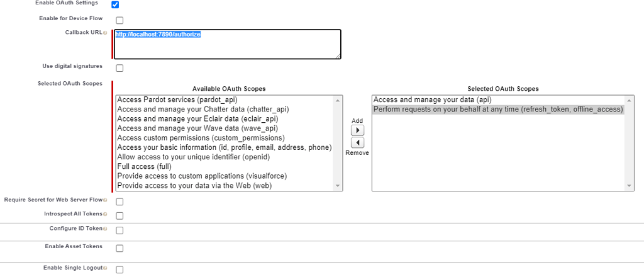
Task: Select Allow access to your unique identifier (openid)
Action: tap(194, 157)
